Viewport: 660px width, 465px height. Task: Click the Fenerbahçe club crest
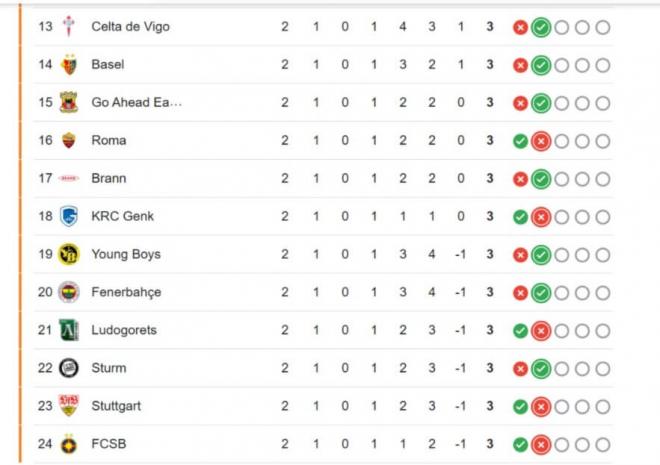coord(68,292)
